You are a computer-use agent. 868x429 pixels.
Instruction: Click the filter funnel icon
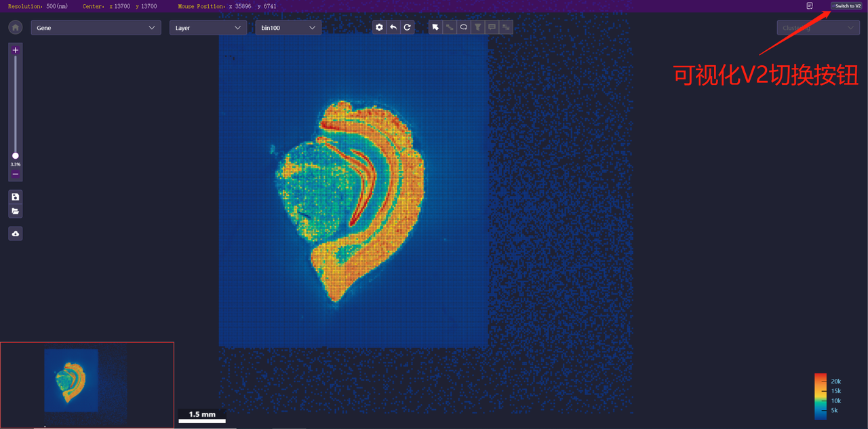(478, 27)
